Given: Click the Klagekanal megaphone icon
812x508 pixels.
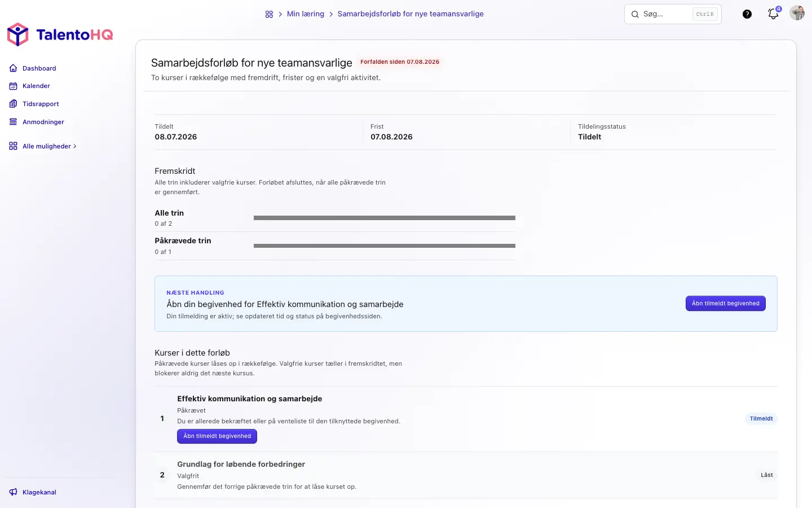Looking at the screenshot, I should (x=13, y=492).
